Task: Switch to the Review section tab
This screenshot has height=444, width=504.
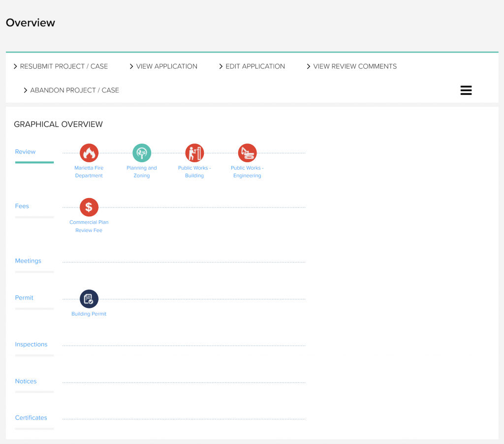Action: (x=26, y=152)
